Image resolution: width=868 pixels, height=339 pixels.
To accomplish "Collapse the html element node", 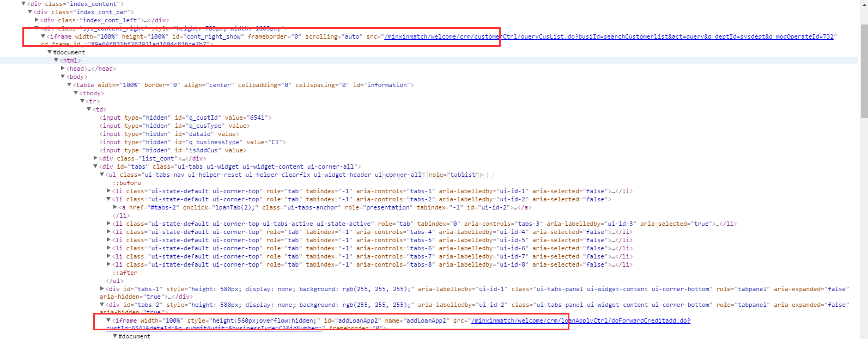I will tap(56, 60).
